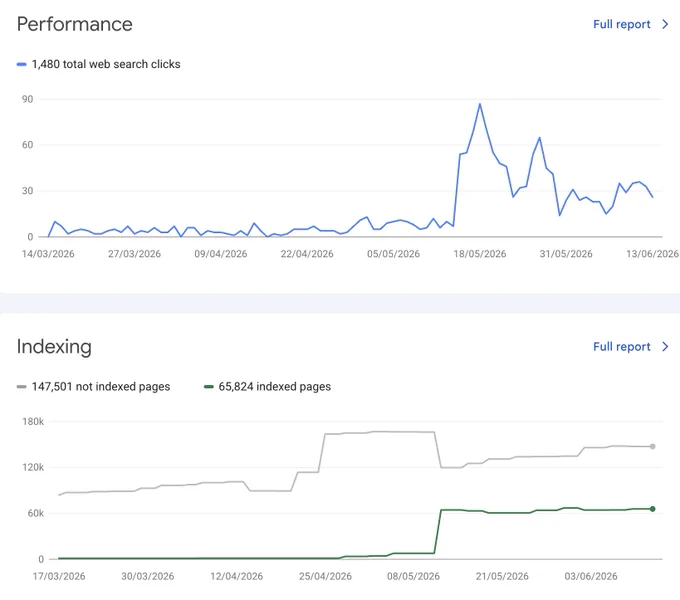Click the second clicks peak before 31/05/2026
This screenshot has height=600, width=680.
click(x=539, y=138)
